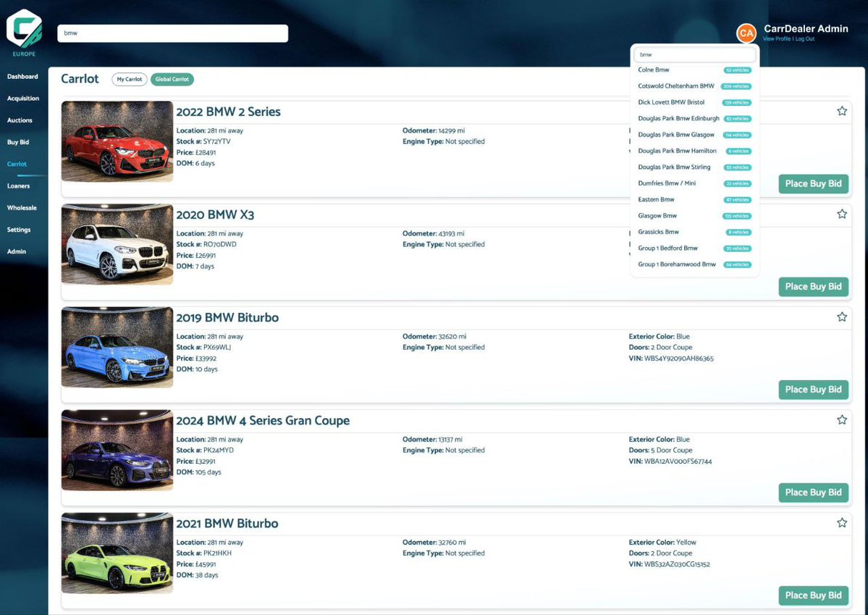
Task: Open the 2022 BMW 2 Series title
Action: point(228,112)
